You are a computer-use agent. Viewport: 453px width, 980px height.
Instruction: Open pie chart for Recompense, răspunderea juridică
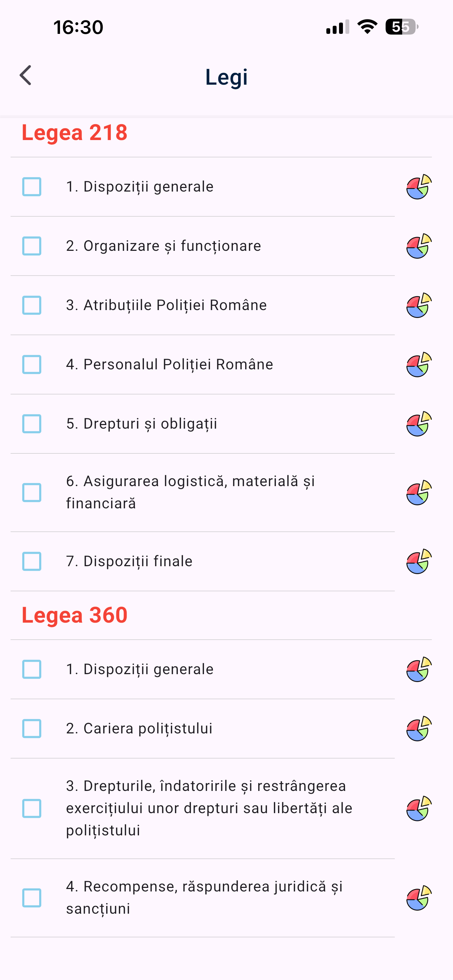tap(419, 898)
